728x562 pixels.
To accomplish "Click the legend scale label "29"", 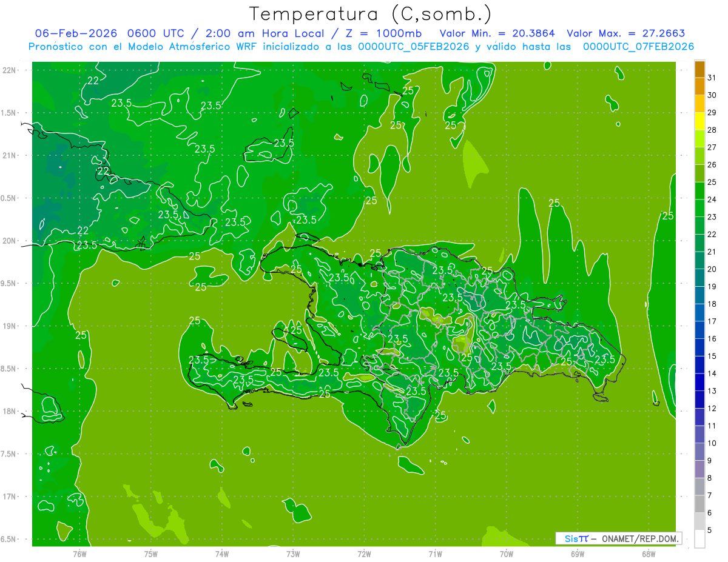I will click(712, 112).
